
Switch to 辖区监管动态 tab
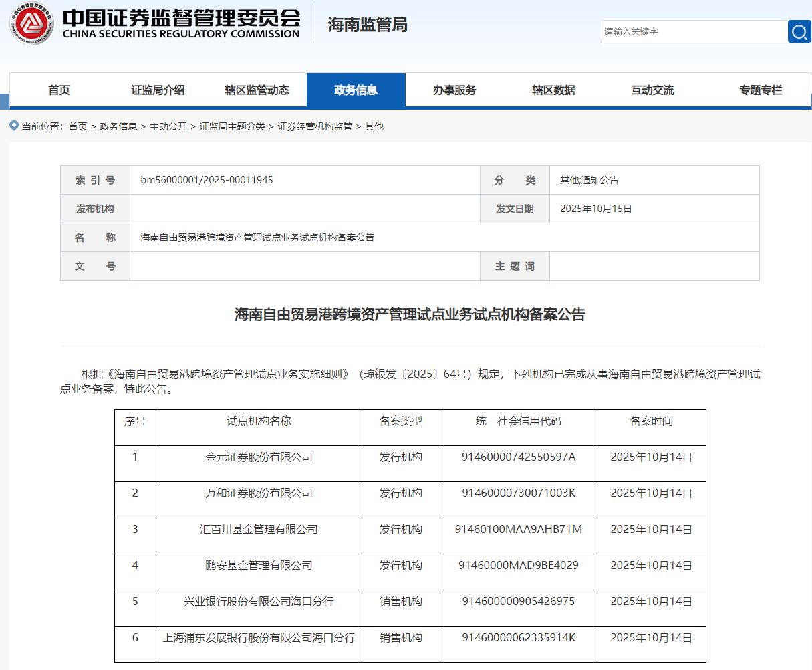coord(257,90)
